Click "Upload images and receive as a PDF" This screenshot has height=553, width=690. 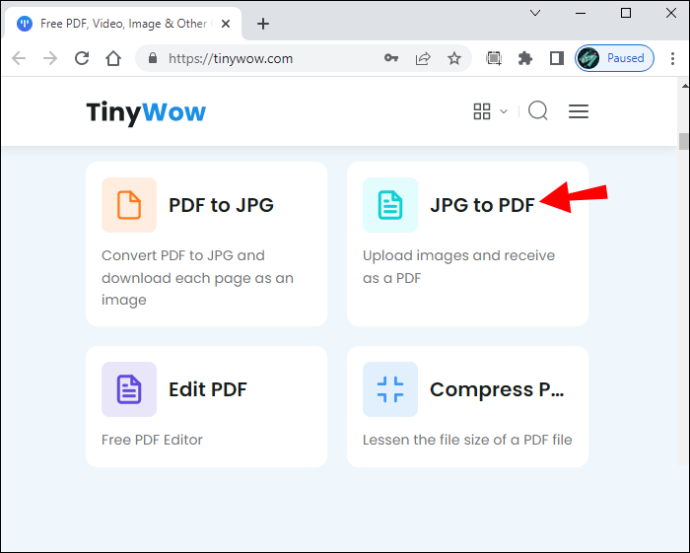point(459,267)
